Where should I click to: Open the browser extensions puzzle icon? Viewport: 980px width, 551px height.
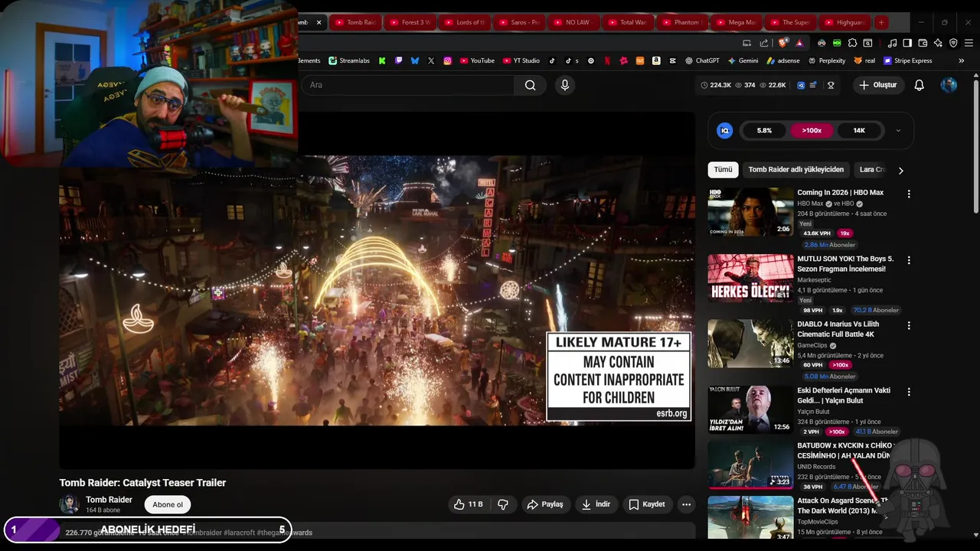(852, 43)
